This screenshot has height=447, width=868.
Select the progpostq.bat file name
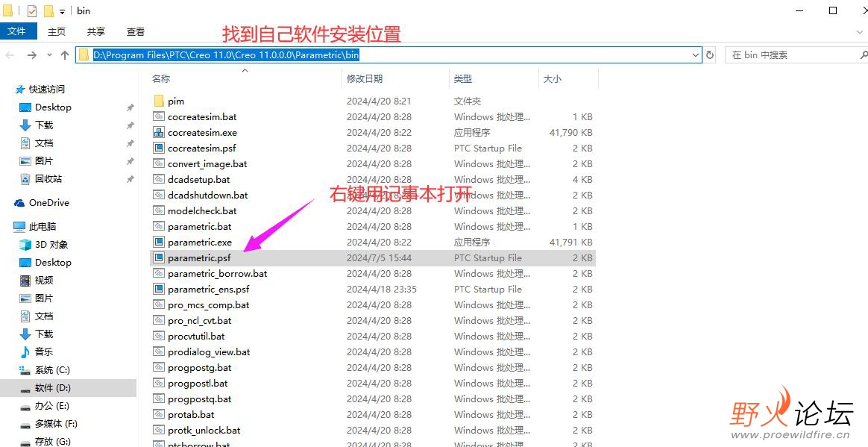click(200, 398)
